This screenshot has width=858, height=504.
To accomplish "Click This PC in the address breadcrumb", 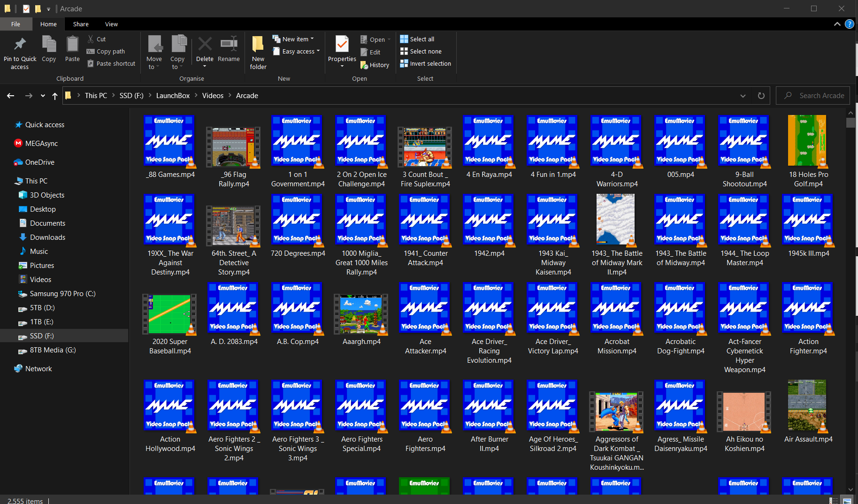I will tap(96, 96).
